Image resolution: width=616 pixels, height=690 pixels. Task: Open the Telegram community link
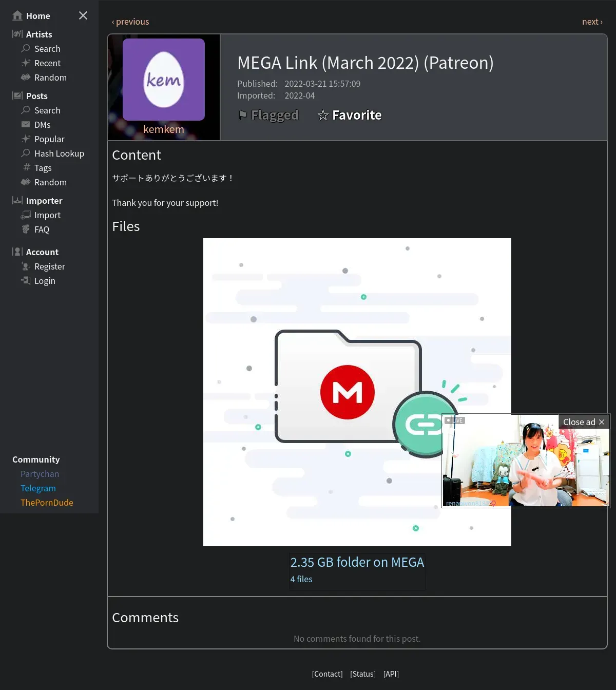[x=38, y=488]
